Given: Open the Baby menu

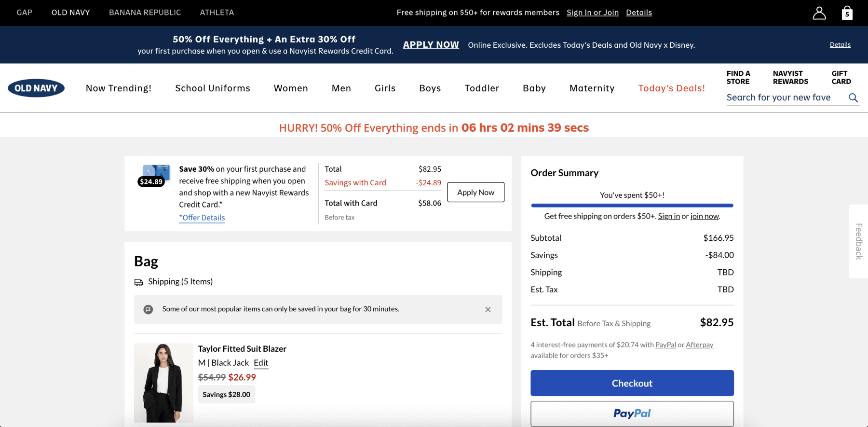Looking at the screenshot, I should (534, 88).
